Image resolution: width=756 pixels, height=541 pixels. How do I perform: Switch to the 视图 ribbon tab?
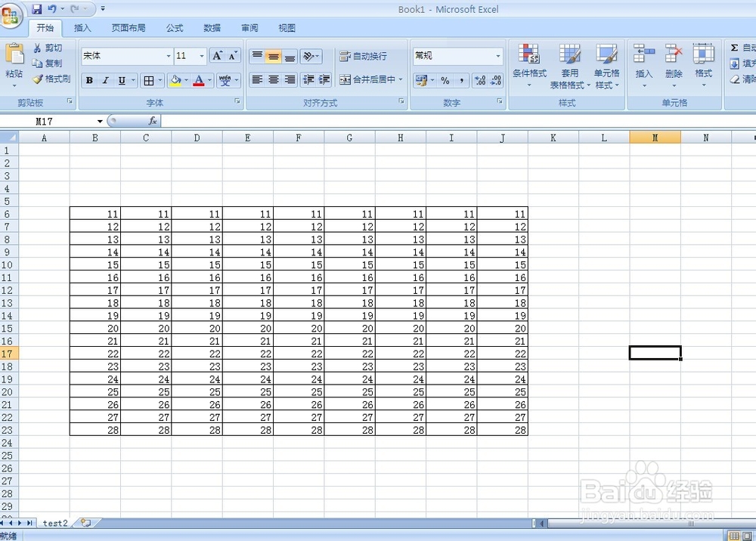[287, 28]
